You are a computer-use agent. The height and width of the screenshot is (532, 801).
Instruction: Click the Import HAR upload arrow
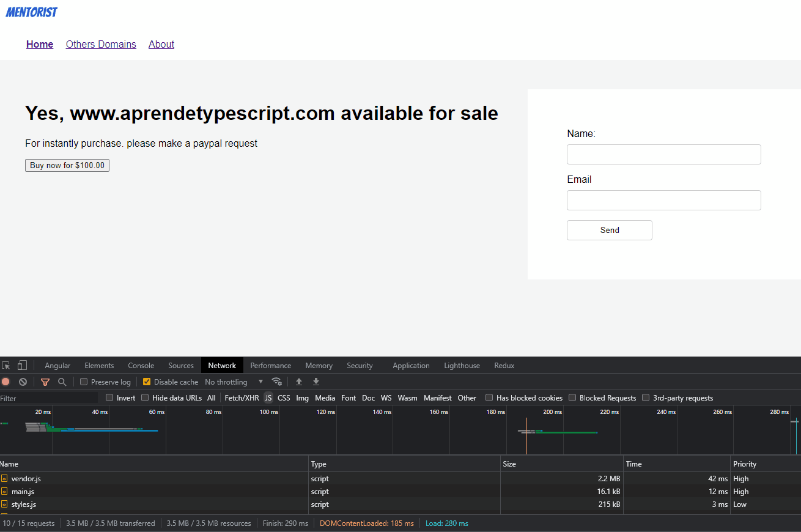coord(299,382)
